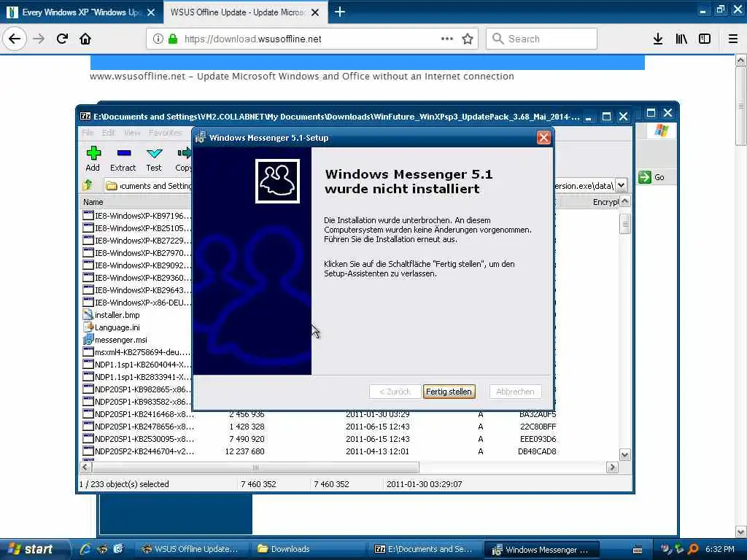
Task: Click the 7-Zip Copy toolbar icon
Action: (183, 159)
